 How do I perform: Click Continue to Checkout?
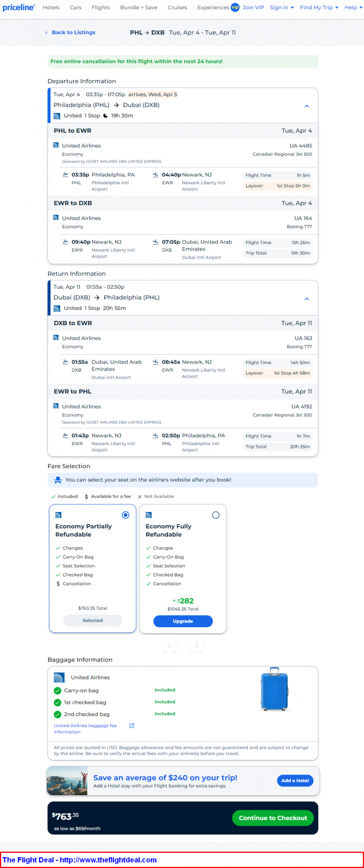pos(273,818)
